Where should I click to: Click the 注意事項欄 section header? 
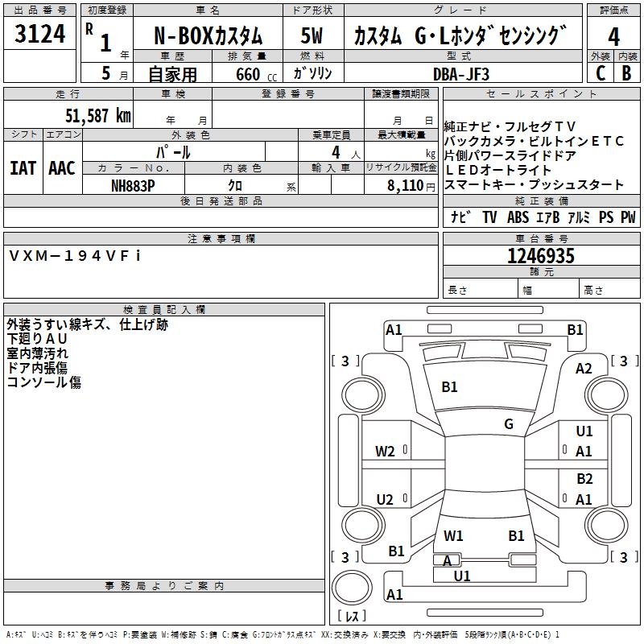coord(221,239)
